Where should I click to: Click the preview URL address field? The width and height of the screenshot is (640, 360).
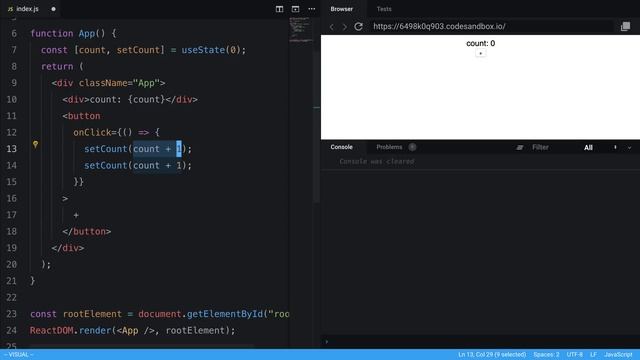[x=492, y=27]
